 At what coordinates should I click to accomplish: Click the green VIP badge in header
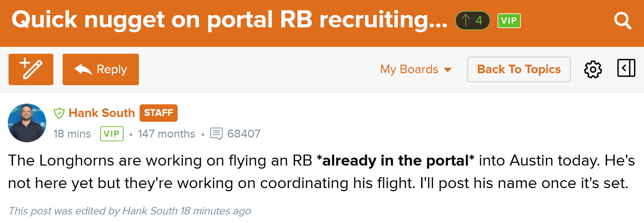[509, 21]
